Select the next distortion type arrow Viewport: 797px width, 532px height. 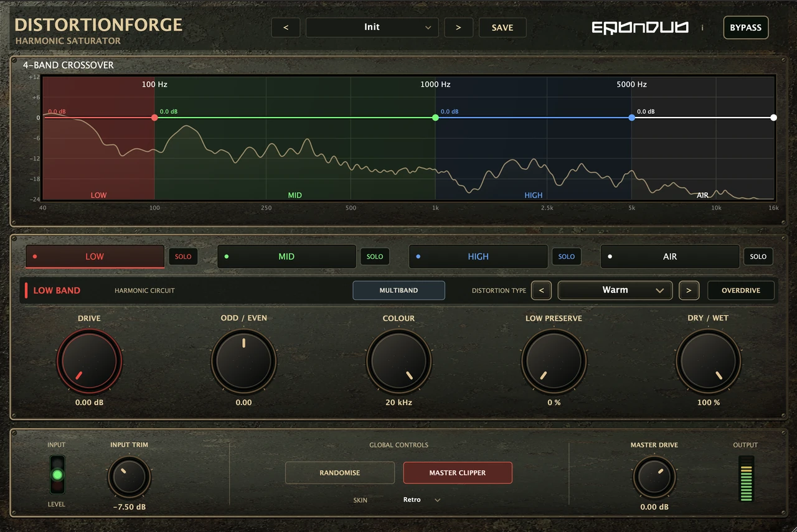[689, 290]
